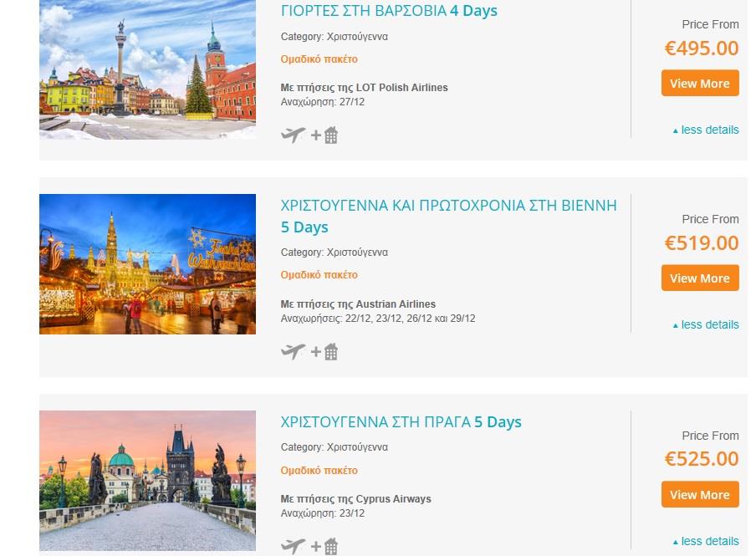This screenshot has height=556, width=756.
Task: Click the airplane icon under Vienna package
Action: 294,351
